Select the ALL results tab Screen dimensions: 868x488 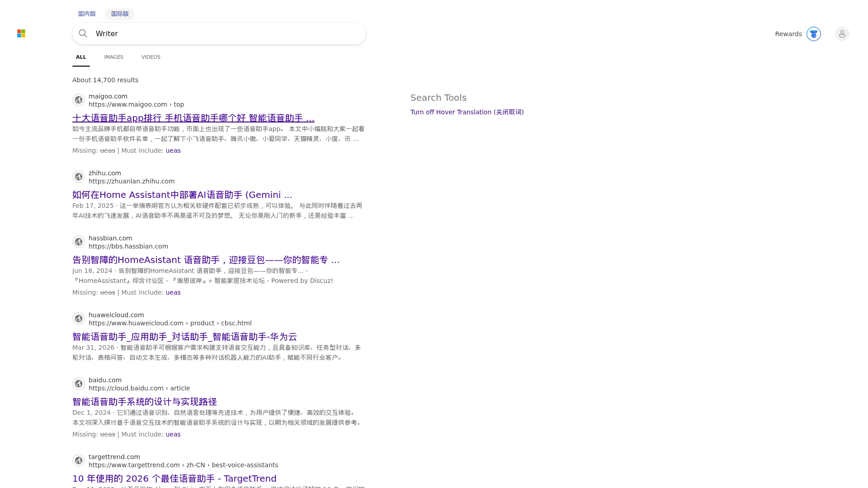tap(81, 57)
